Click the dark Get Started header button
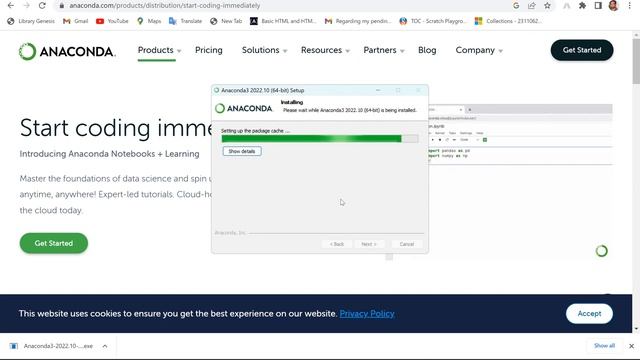Image resolution: width=640 pixels, height=360 pixels. 582,50
